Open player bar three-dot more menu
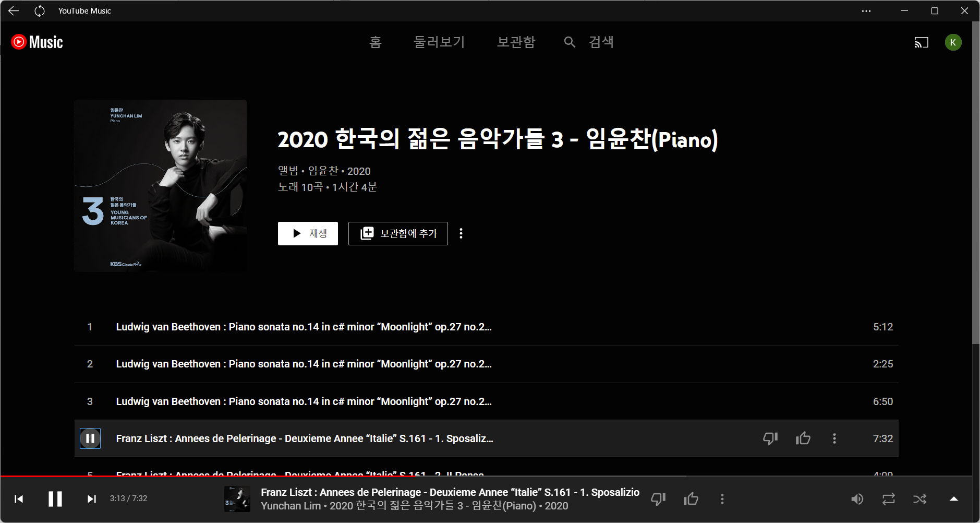980x523 pixels. [x=722, y=499]
